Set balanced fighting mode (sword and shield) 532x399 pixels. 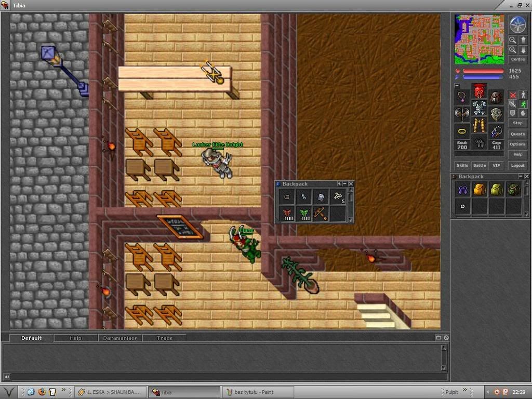[513, 104]
